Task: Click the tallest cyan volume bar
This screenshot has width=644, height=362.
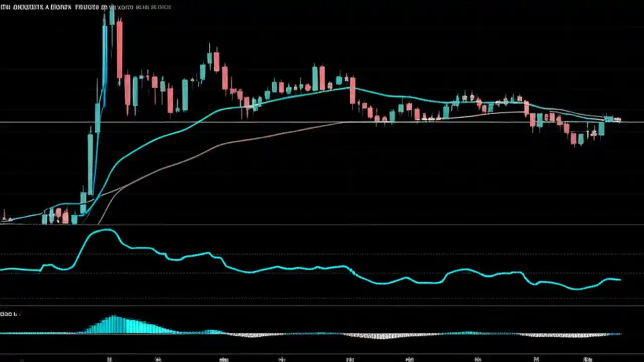Action: (115, 324)
